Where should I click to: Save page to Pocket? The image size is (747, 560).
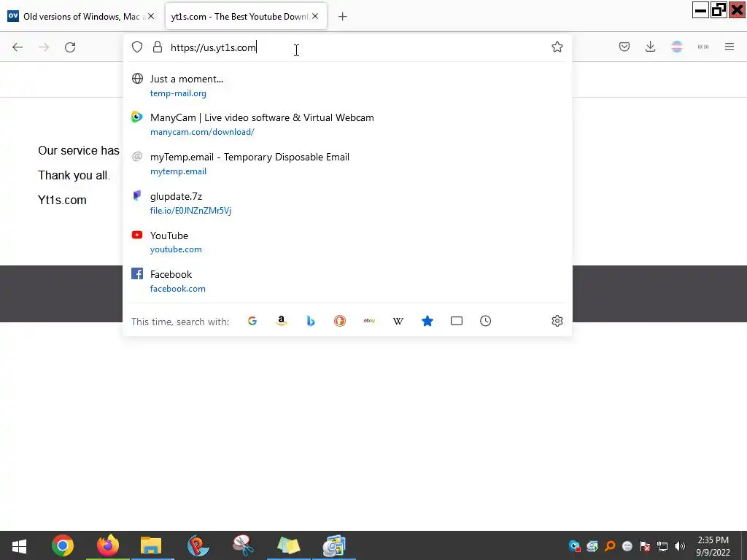tap(624, 47)
